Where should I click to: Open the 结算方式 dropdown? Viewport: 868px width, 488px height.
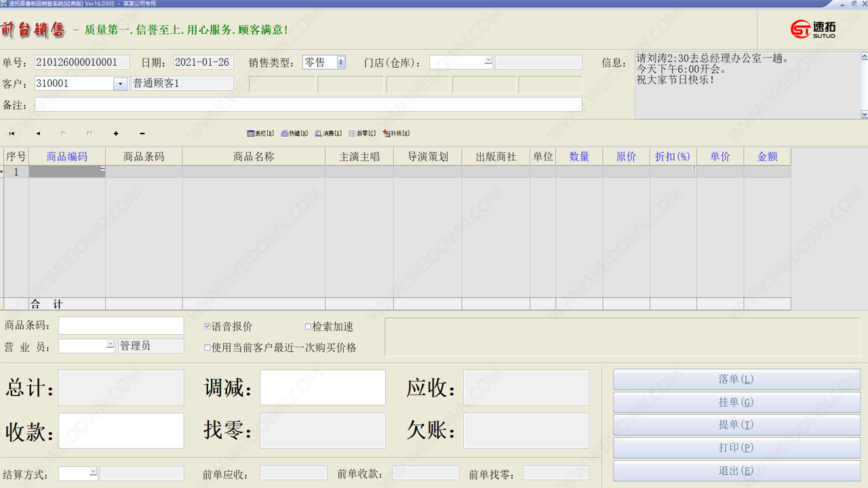pyautogui.click(x=93, y=472)
